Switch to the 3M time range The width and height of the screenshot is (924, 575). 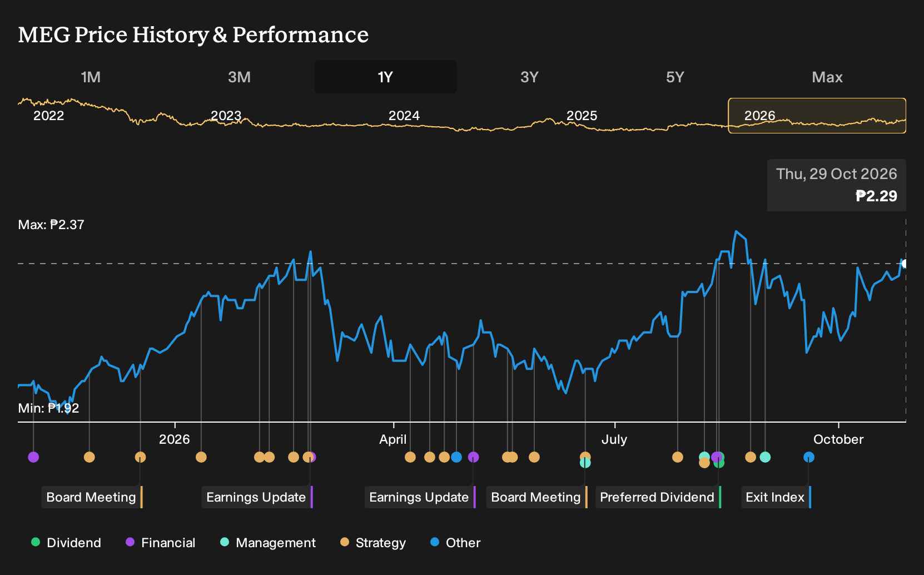(239, 77)
